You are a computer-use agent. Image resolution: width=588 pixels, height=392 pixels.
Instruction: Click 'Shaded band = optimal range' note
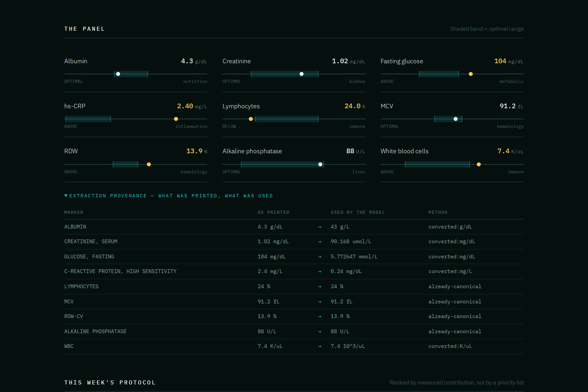coord(487,29)
